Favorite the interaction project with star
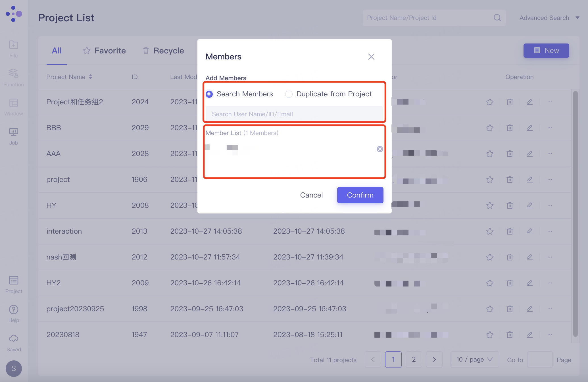588x382 pixels. pyautogui.click(x=490, y=231)
